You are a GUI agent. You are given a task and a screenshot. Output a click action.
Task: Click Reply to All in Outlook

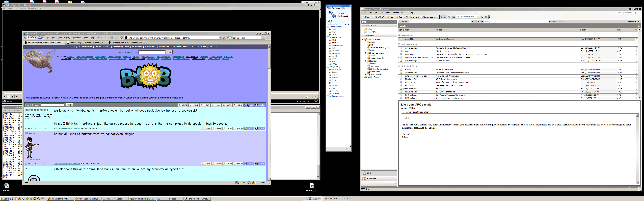click(x=402, y=17)
